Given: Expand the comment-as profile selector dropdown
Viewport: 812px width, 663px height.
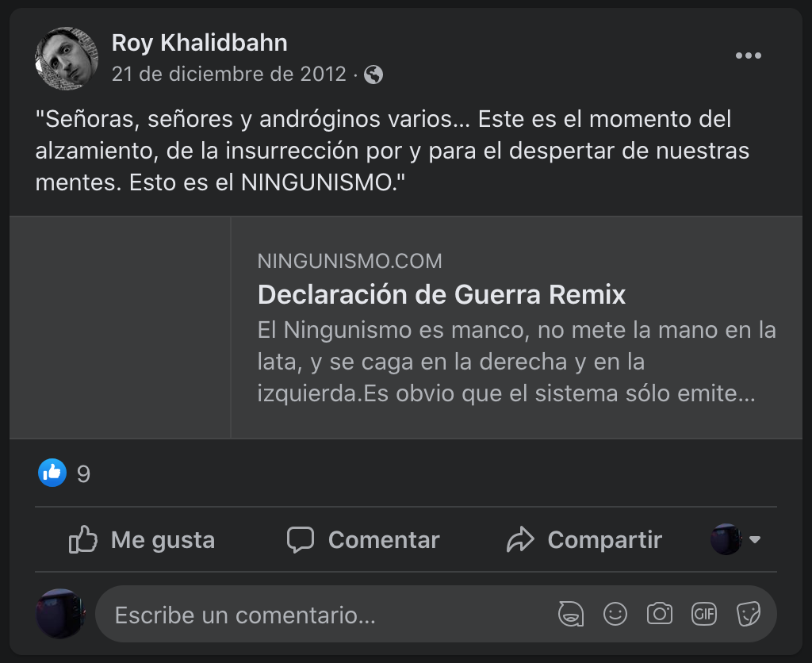Looking at the screenshot, I should 736,540.
